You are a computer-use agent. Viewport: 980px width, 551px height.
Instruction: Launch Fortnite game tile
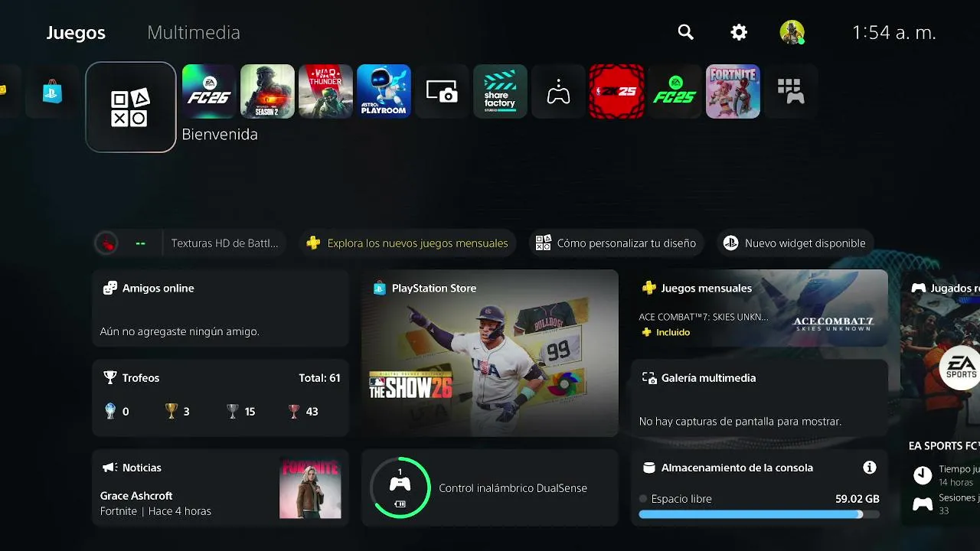[733, 91]
